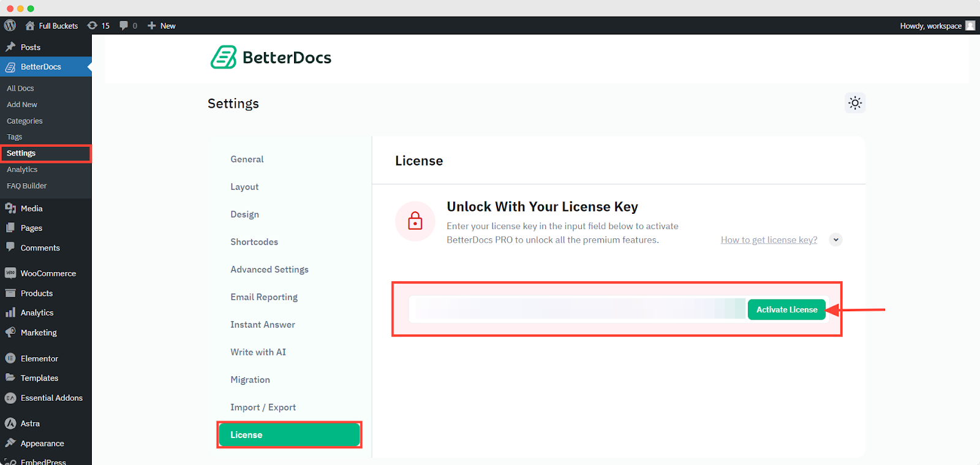This screenshot has width=980, height=465.
Task: Click Howdy, workspace account text
Action: click(930, 26)
